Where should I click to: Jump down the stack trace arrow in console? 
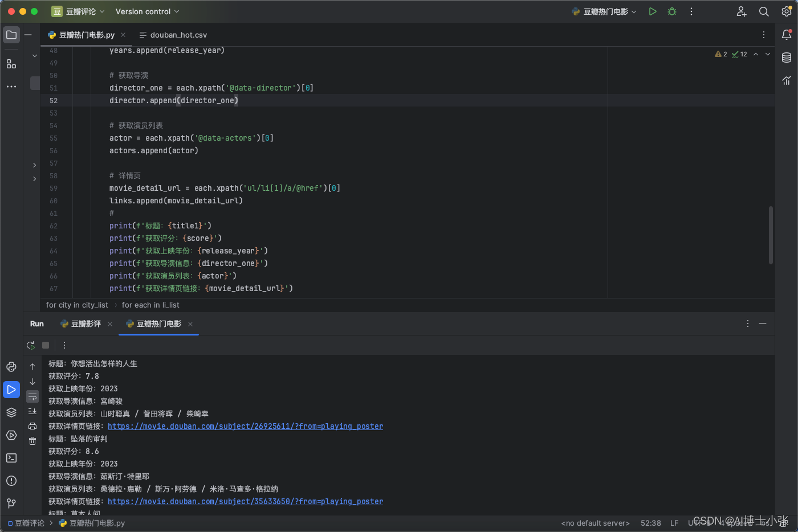point(32,382)
